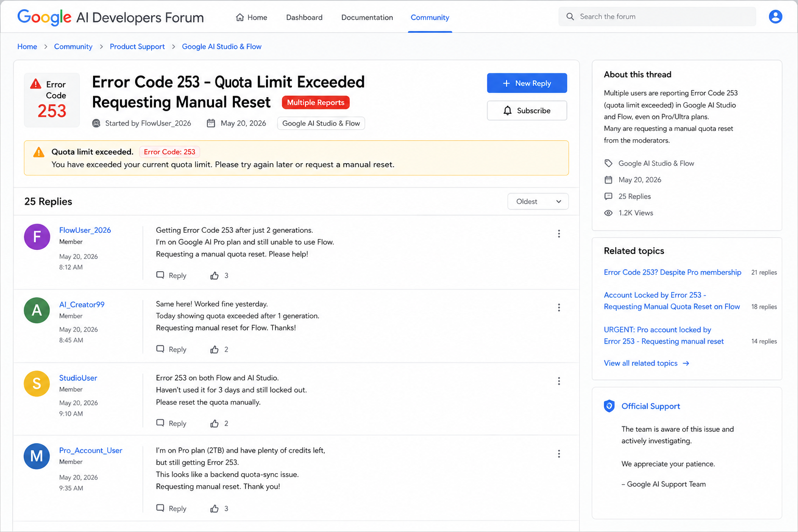The image size is (798, 532).
Task: Like AI_Creator99's reply with thumbs-up
Action: [x=215, y=350]
